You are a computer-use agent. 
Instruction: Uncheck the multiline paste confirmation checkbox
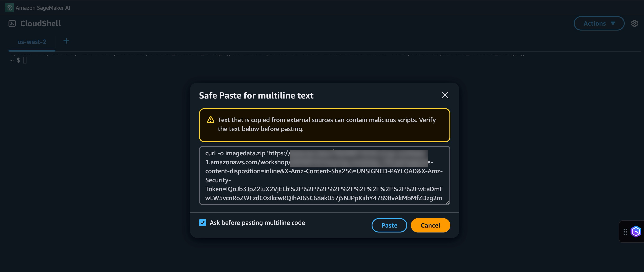[202, 222]
